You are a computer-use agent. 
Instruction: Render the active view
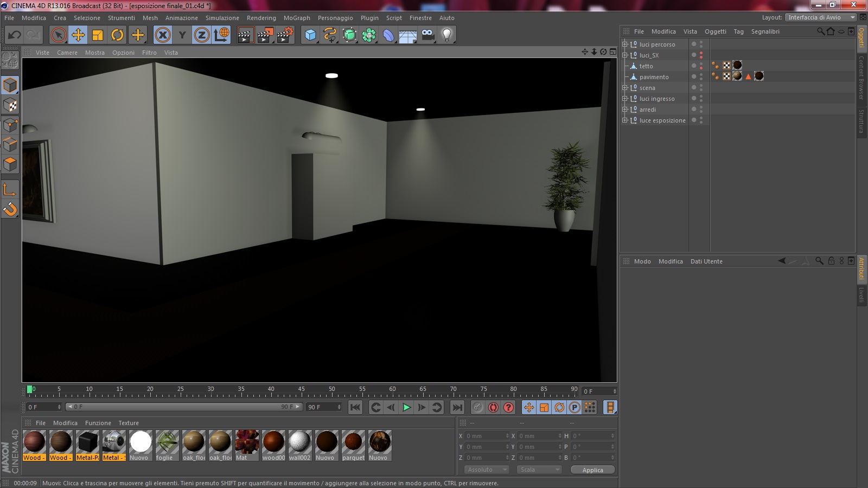[245, 35]
